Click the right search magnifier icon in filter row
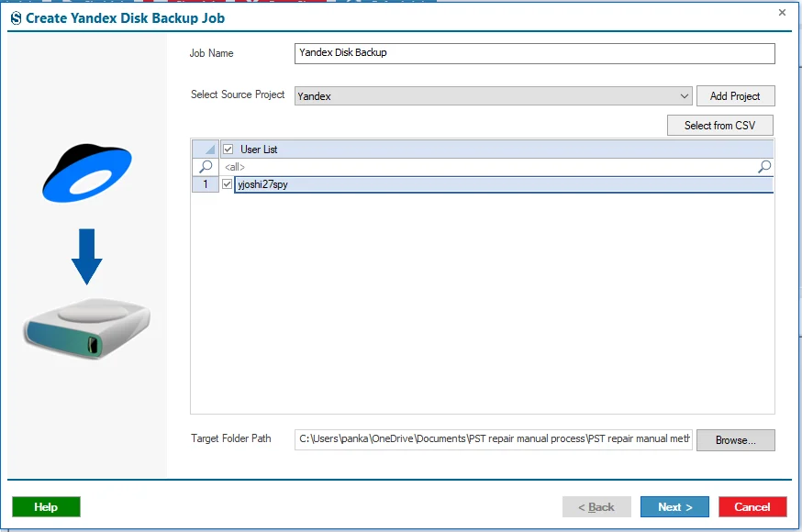The height and width of the screenshot is (532, 802). [764, 167]
